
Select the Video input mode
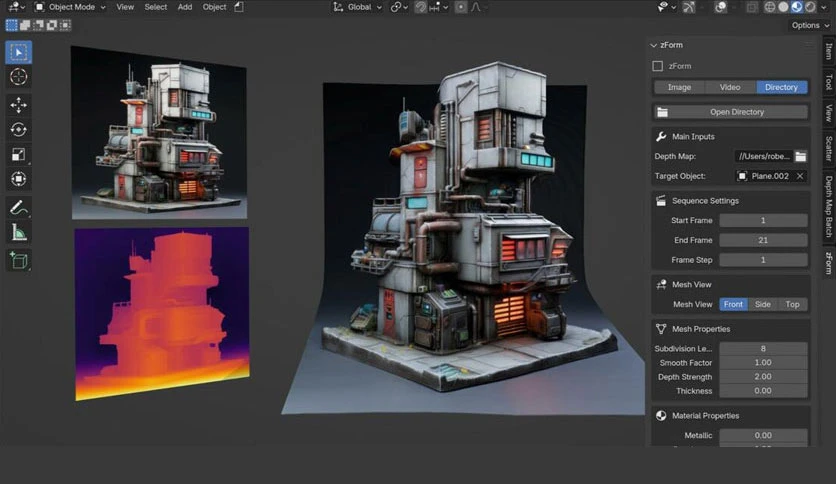tap(730, 87)
